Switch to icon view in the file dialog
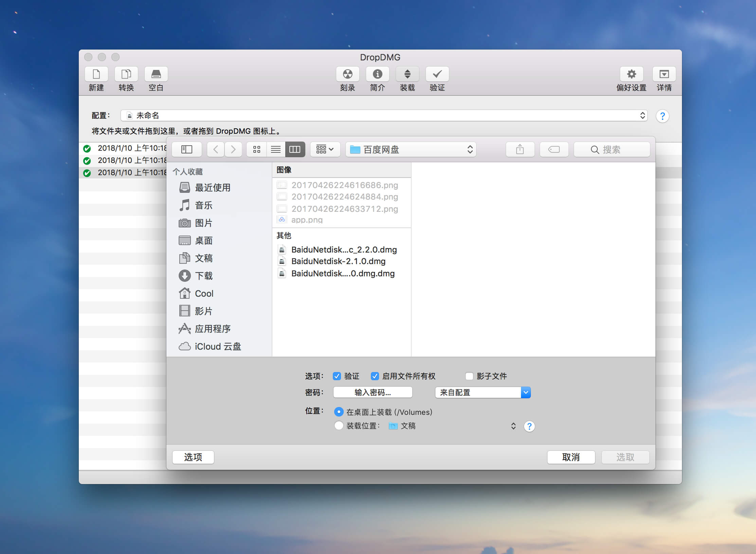 (257, 149)
